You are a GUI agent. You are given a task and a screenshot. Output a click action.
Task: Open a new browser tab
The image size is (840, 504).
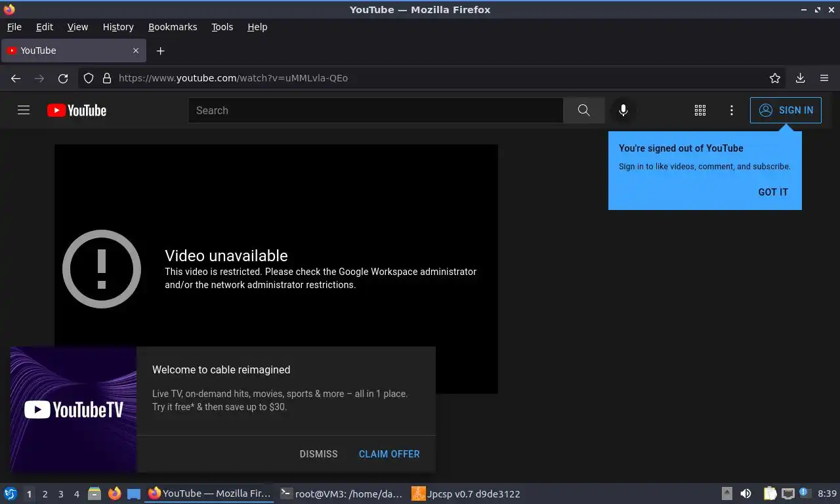[x=160, y=51]
